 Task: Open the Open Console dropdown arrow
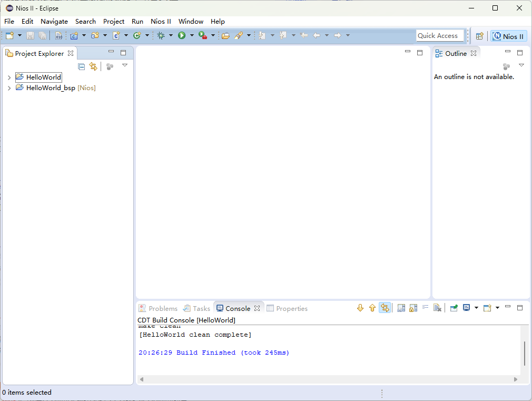(x=497, y=308)
